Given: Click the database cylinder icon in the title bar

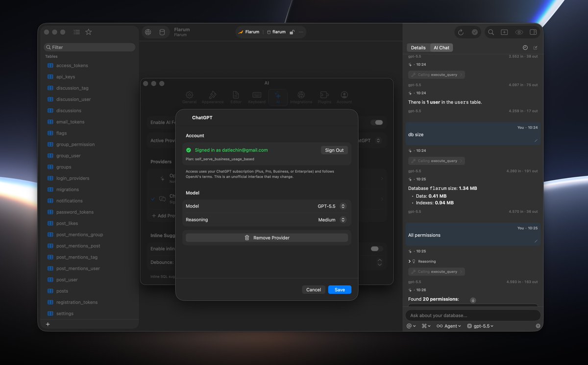Looking at the screenshot, I should (x=162, y=32).
